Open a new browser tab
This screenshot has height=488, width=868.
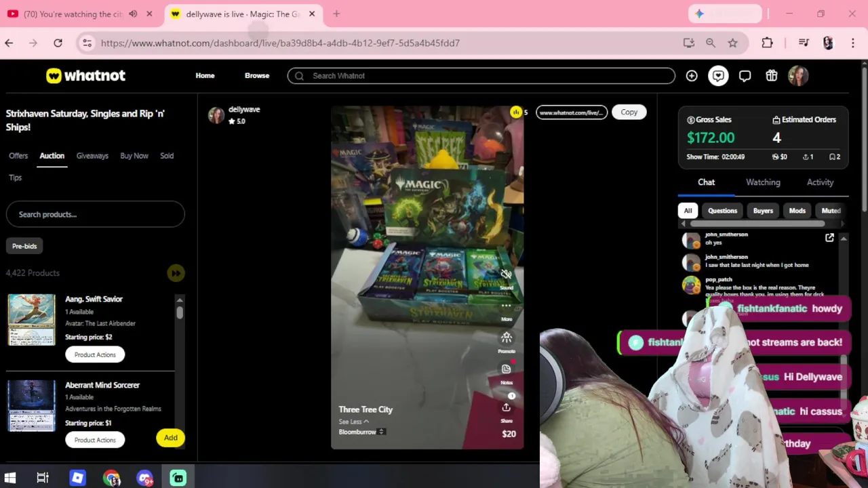click(x=336, y=14)
